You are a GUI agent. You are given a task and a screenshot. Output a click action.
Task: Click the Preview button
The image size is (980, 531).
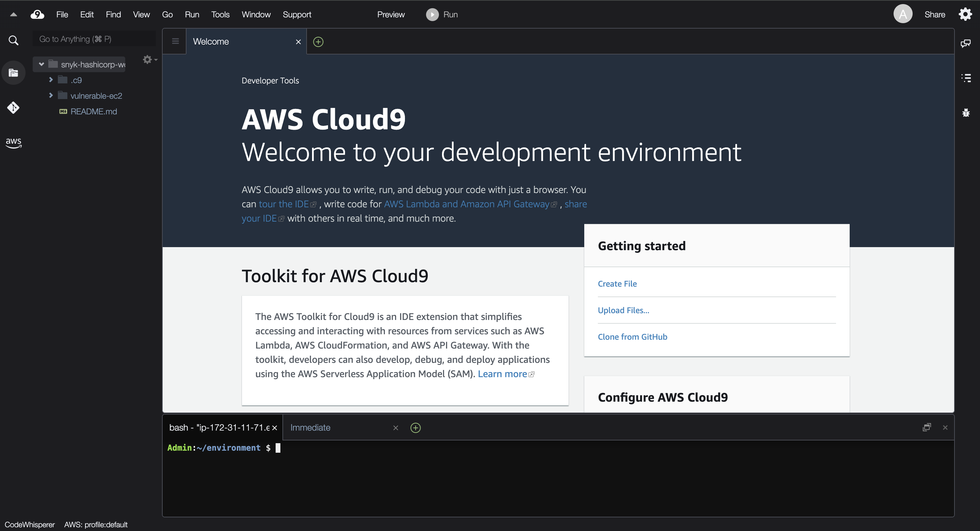[x=391, y=14]
